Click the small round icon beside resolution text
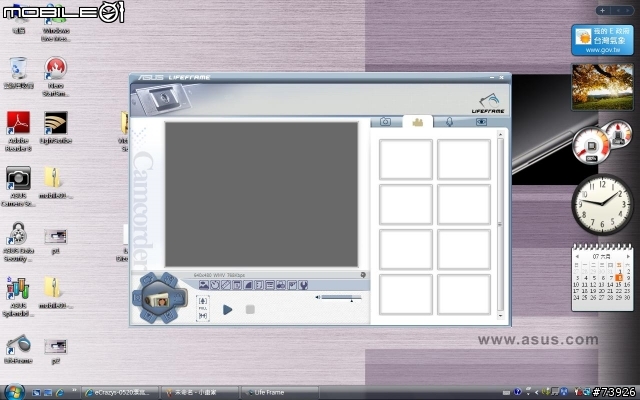This screenshot has height=400, width=640. (363, 275)
